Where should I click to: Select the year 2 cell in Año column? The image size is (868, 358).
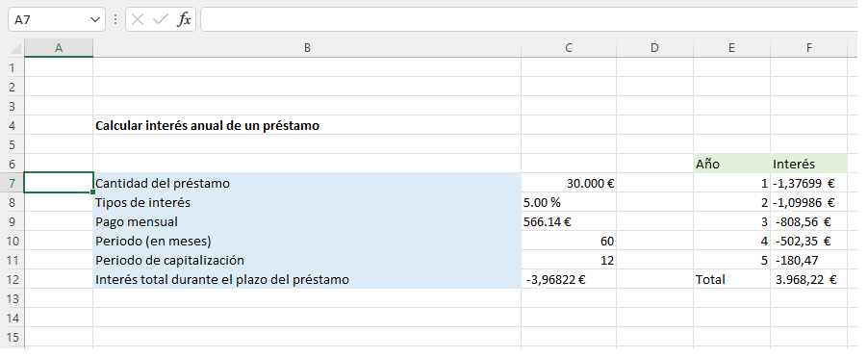click(731, 202)
